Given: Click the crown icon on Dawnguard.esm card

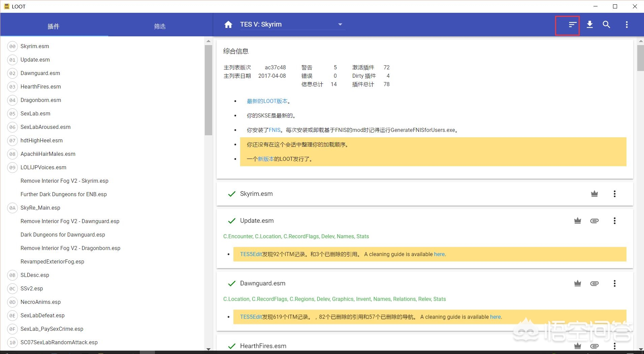Looking at the screenshot, I should pos(578,283).
